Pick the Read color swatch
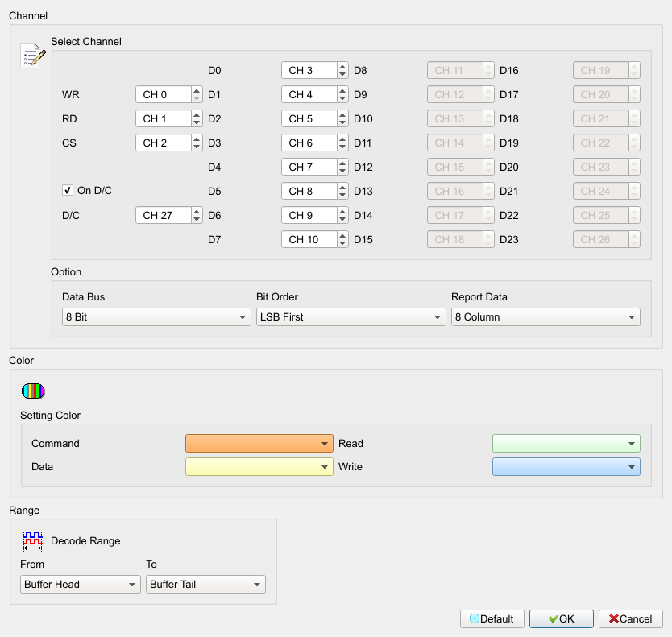 point(566,444)
